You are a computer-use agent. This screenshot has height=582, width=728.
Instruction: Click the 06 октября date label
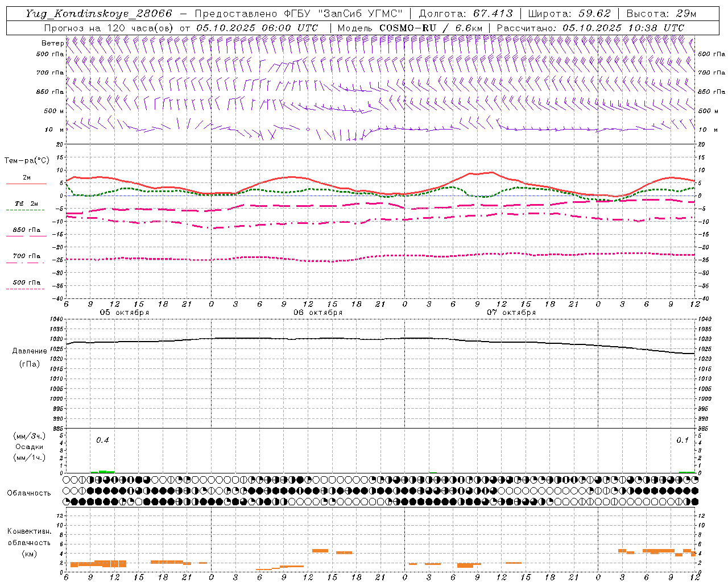(x=318, y=313)
